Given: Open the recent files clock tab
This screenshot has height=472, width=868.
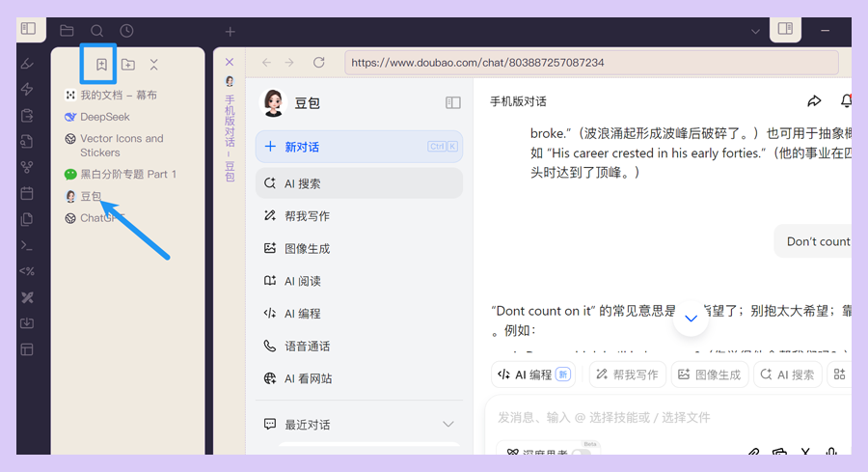Looking at the screenshot, I should coord(126,31).
